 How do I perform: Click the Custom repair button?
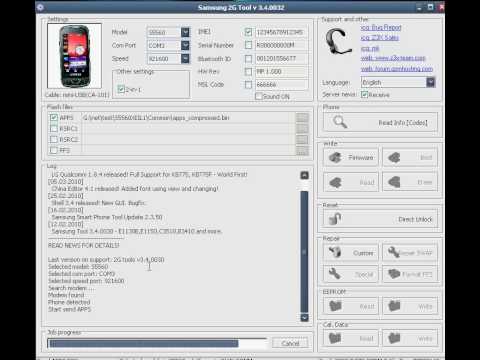pos(351,253)
